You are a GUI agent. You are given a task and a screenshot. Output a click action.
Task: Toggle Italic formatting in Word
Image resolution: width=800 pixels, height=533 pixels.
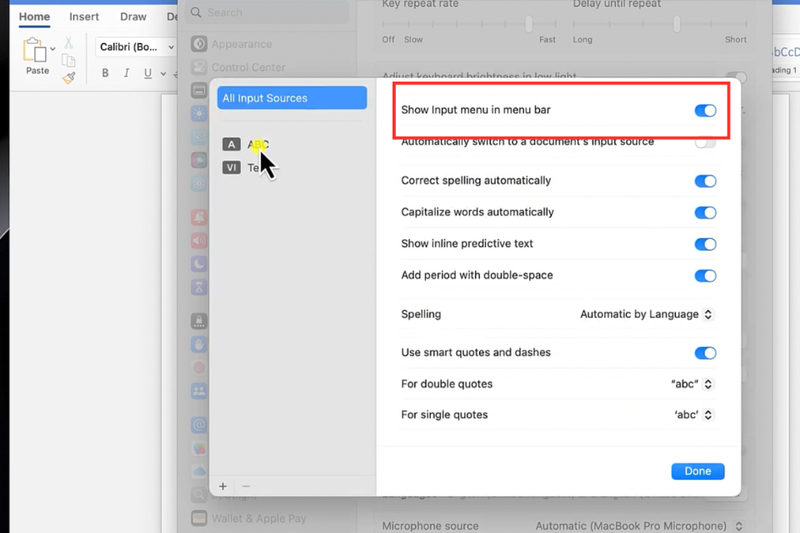[127, 73]
